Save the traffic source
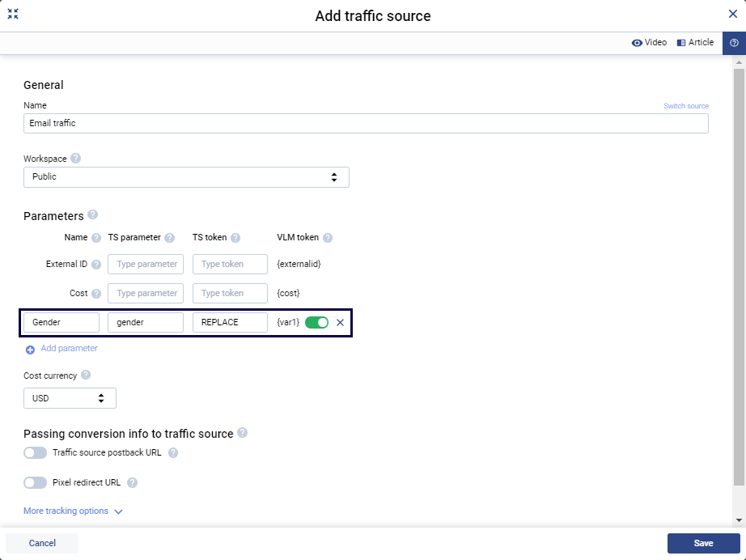The height and width of the screenshot is (560, 746). tap(703, 543)
